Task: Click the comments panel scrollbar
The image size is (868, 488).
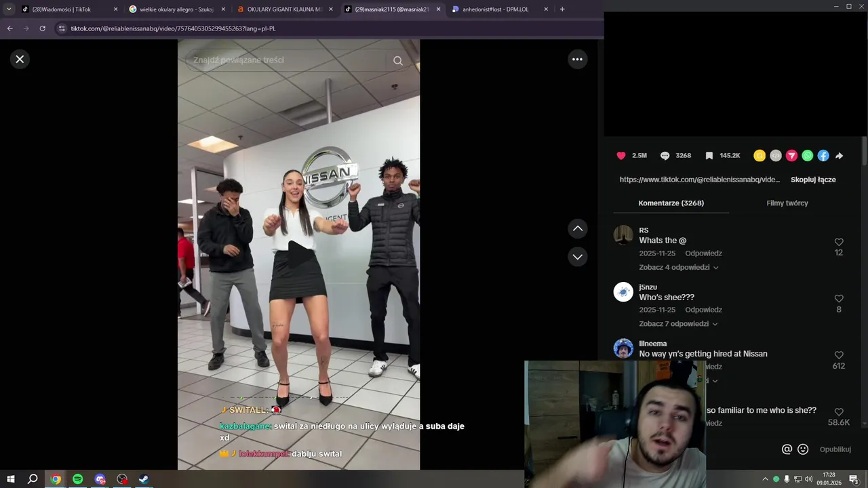Action: tap(864, 150)
